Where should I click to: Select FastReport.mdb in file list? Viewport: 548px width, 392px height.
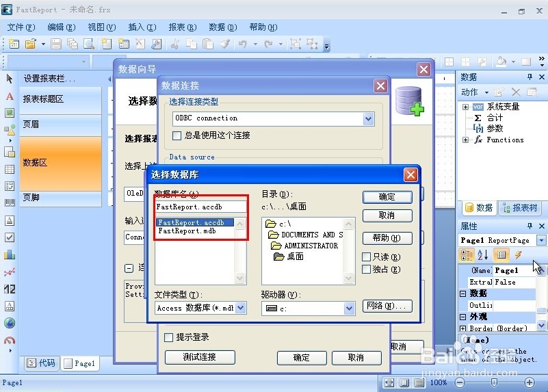pyautogui.click(x=187, y=231)
